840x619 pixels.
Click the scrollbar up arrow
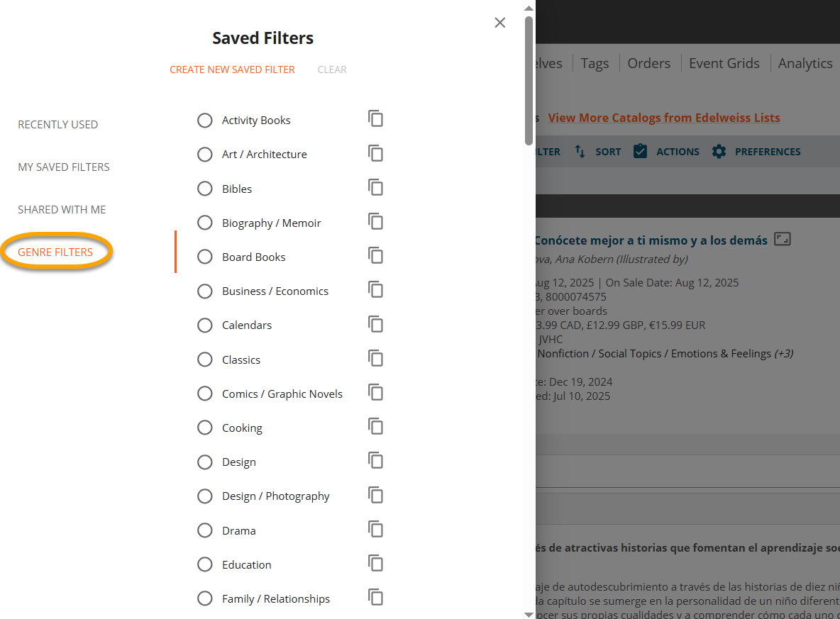click(x=529, y=8)
